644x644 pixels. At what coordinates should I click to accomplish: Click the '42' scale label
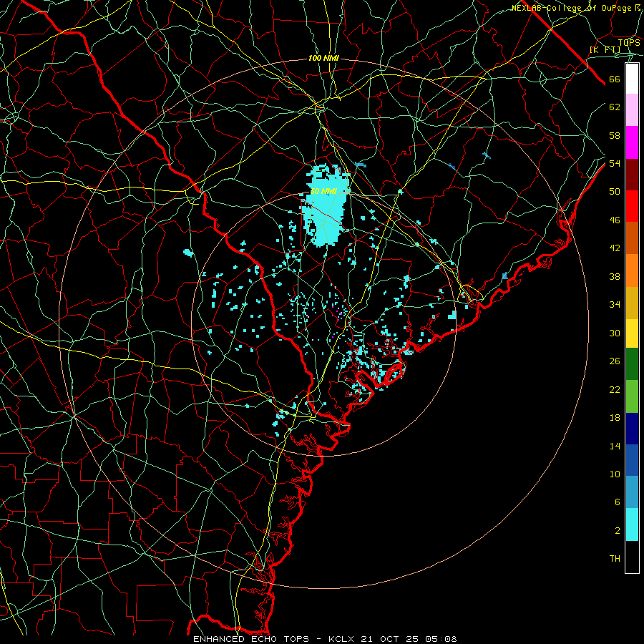(x=615, y=248)
